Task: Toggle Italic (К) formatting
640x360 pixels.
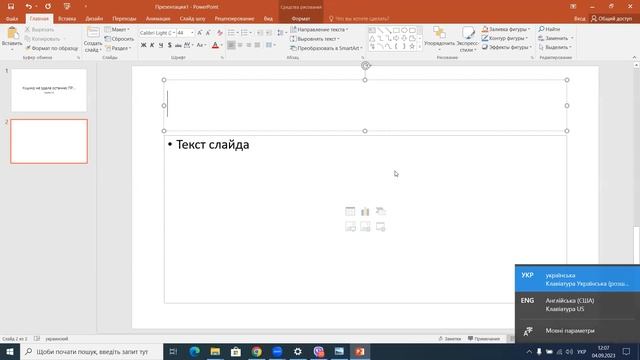Action: 152,45
